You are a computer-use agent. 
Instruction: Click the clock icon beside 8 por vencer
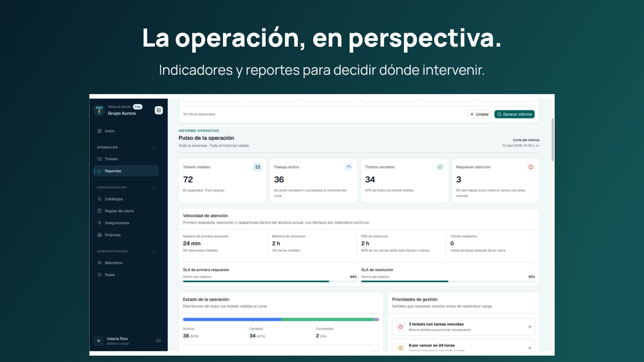(400, 348)
